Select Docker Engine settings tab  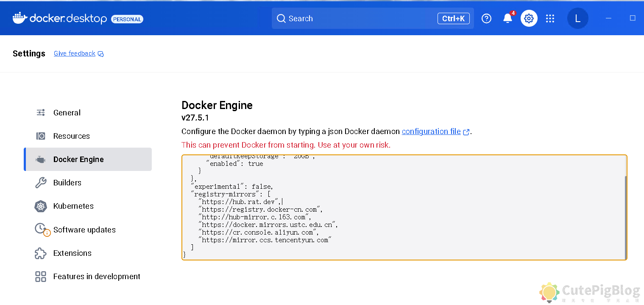[x=78, y=159]
